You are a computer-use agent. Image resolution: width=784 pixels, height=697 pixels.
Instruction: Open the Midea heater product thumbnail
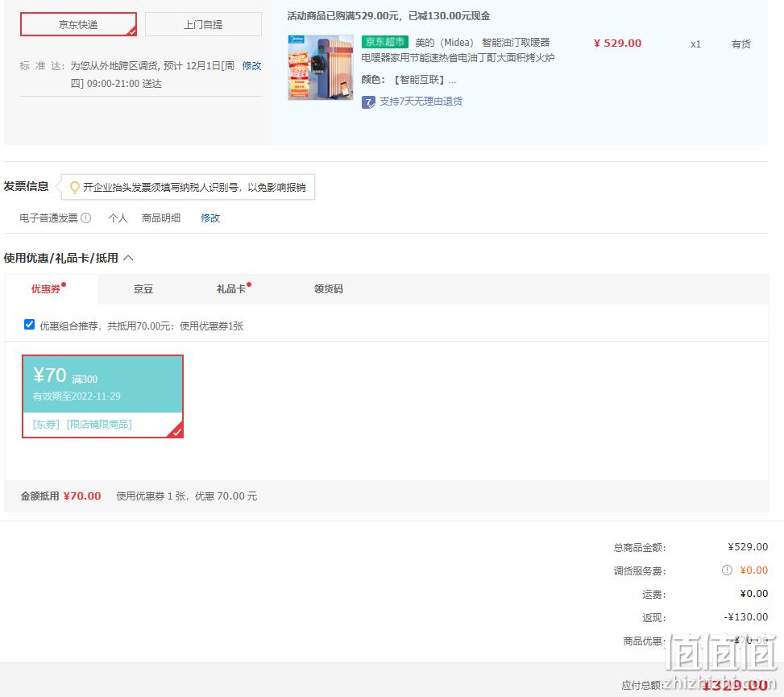[x=321, y=68]
